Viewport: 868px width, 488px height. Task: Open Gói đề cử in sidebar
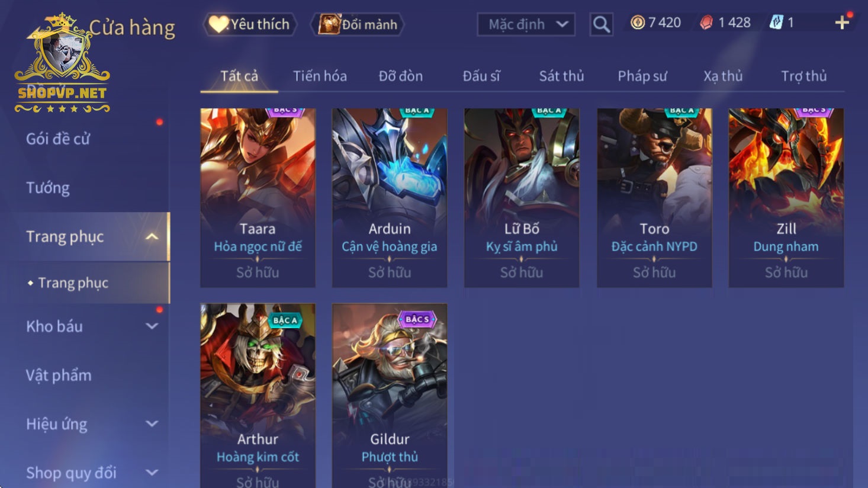(x=58, y=139)
